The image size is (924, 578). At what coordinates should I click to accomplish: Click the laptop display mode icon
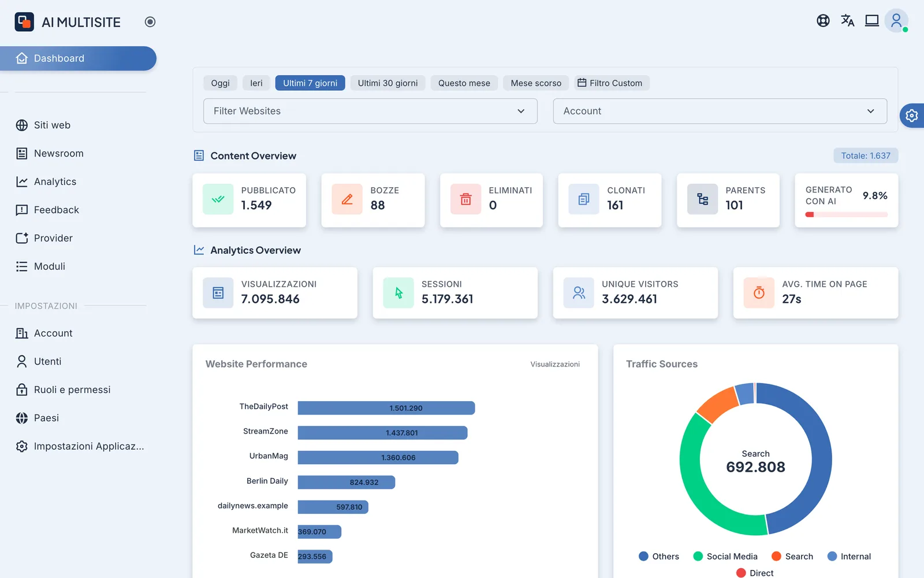(871, 21)
